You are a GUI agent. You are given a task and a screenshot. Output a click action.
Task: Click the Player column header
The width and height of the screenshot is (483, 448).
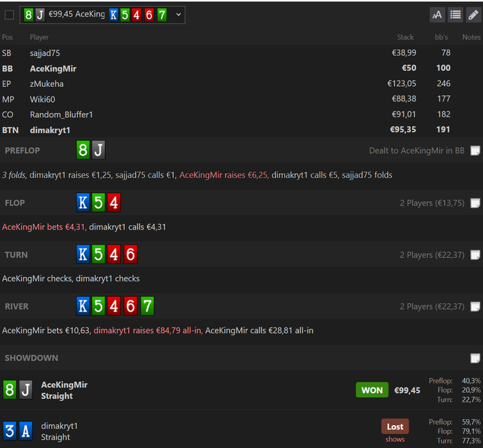[39, 37]
